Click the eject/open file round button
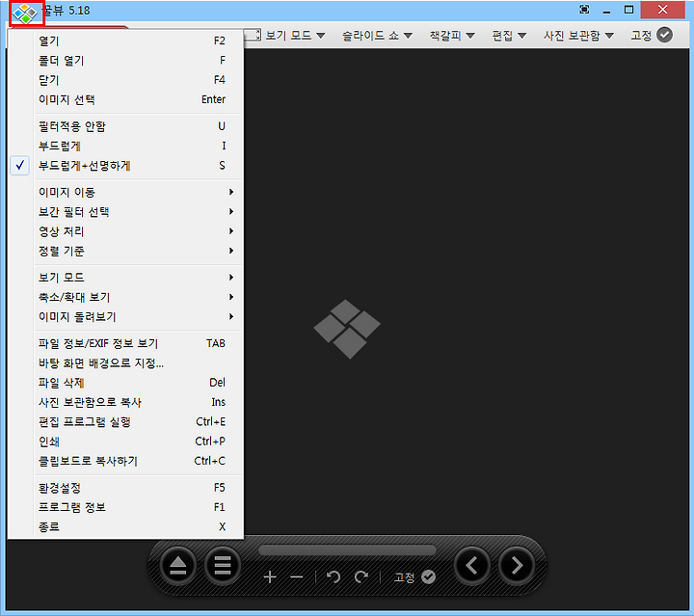The width and height of the screenshot is (694, 616). point(178,566)
